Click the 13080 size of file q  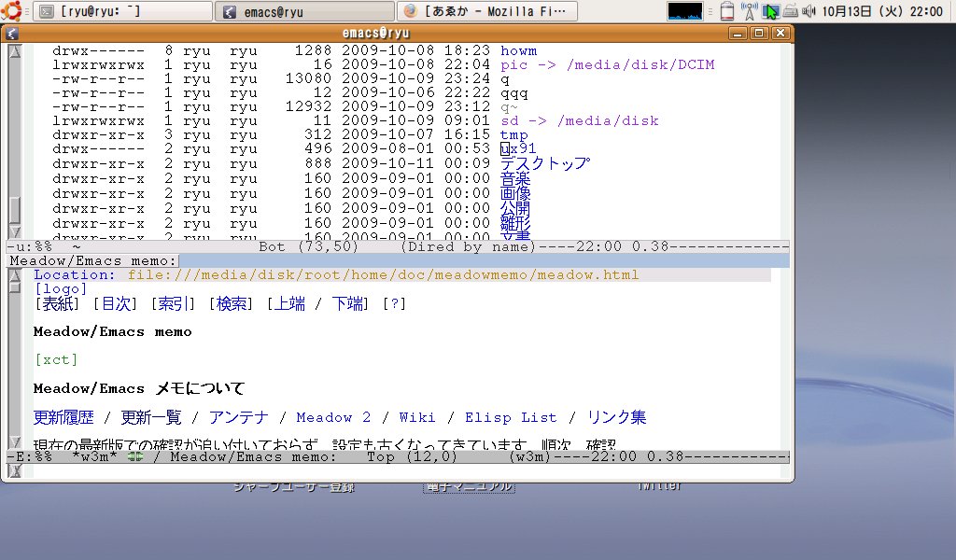tap(308, 78)
